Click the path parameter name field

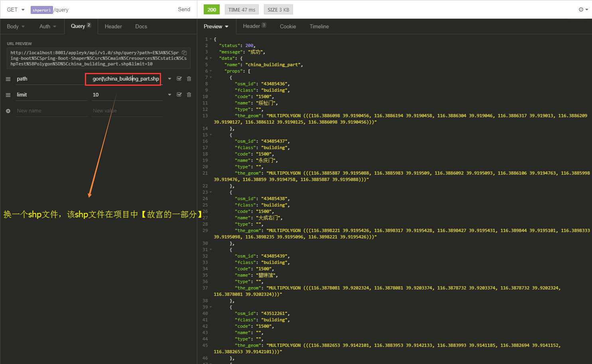click(x=51, y=79)
